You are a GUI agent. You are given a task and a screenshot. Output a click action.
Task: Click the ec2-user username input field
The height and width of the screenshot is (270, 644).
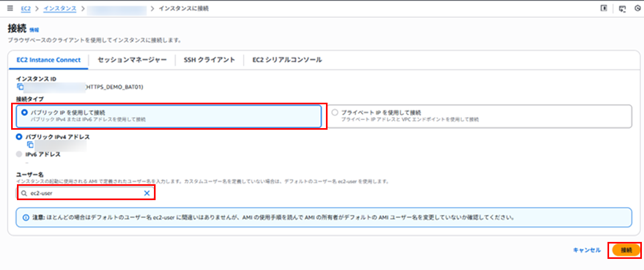click(86, 193)
